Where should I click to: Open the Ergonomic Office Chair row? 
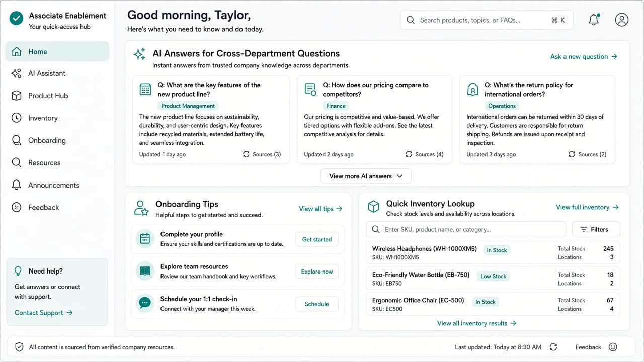click(x=493, y=304)
